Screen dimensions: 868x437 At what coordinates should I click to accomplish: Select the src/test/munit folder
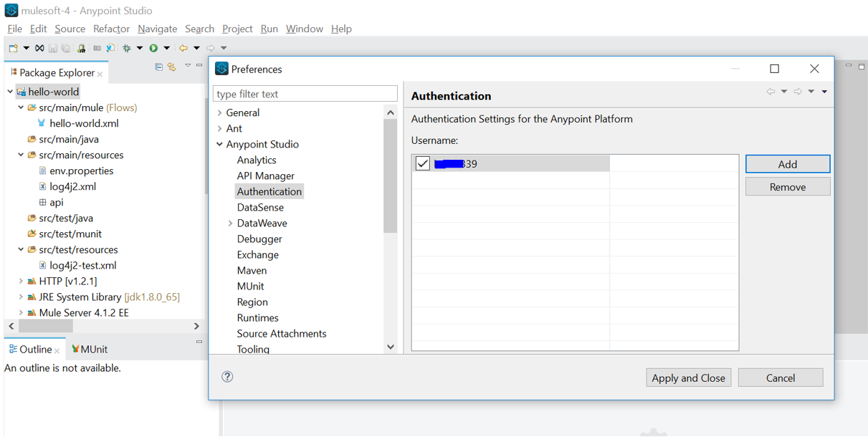pyautogui.click(x=70, y=234)
